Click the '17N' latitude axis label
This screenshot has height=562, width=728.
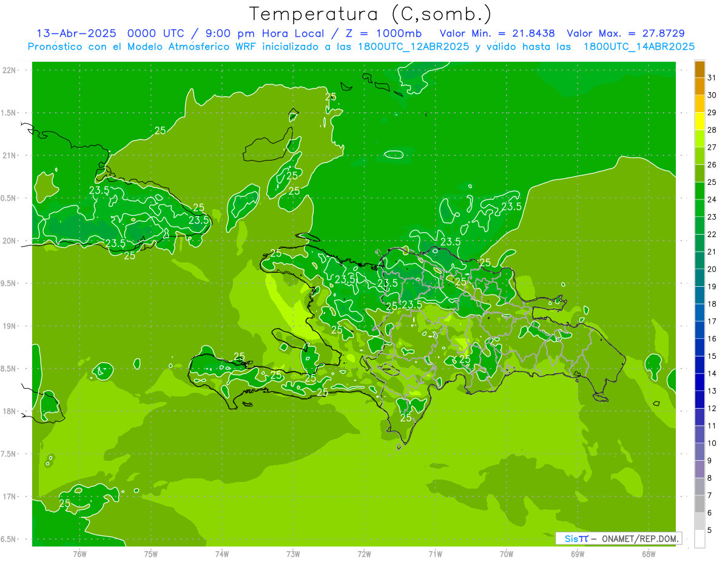pos(10,497)
